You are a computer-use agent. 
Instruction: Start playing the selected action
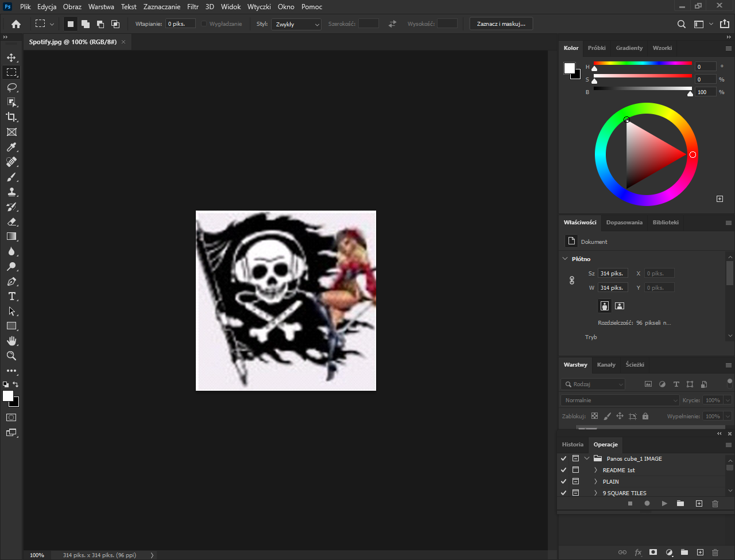(664, 504)
